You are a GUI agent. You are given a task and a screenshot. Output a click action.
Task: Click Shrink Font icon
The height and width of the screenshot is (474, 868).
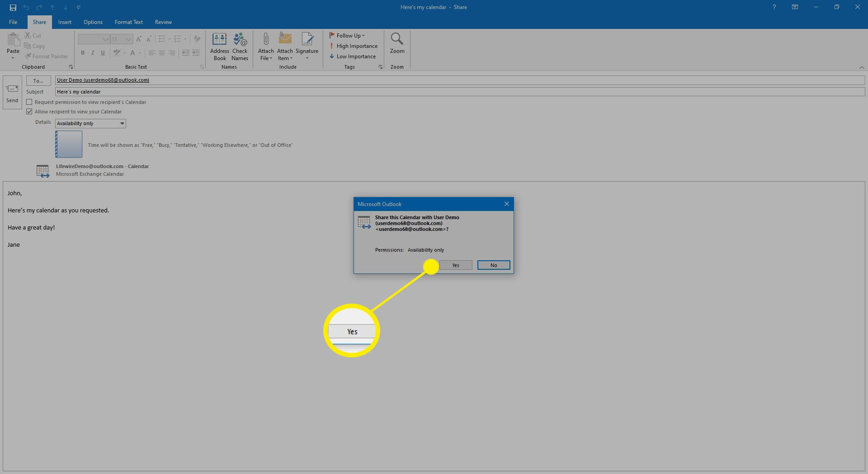pyautogui.click(x=149, y=39)
